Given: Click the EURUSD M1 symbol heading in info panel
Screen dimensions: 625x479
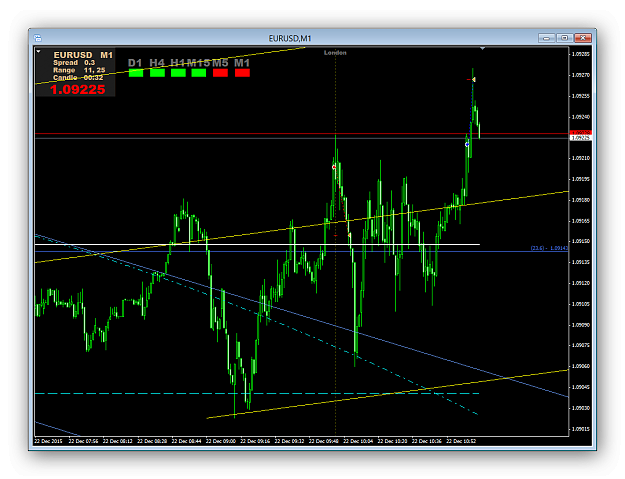Looking at the screenshot, I should [83, 55].
